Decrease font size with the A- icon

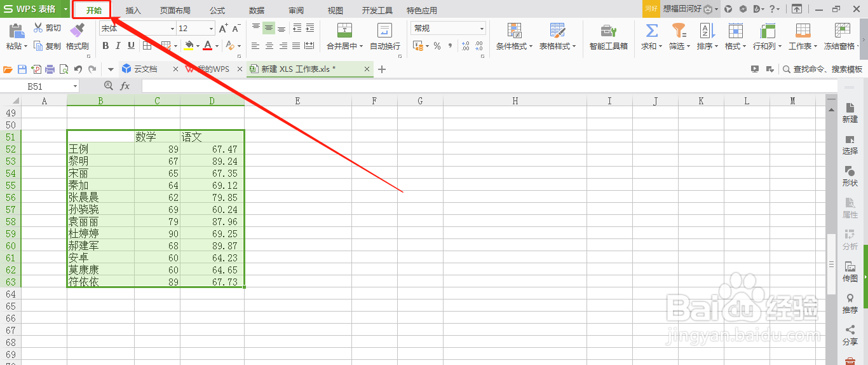[236, 29]
